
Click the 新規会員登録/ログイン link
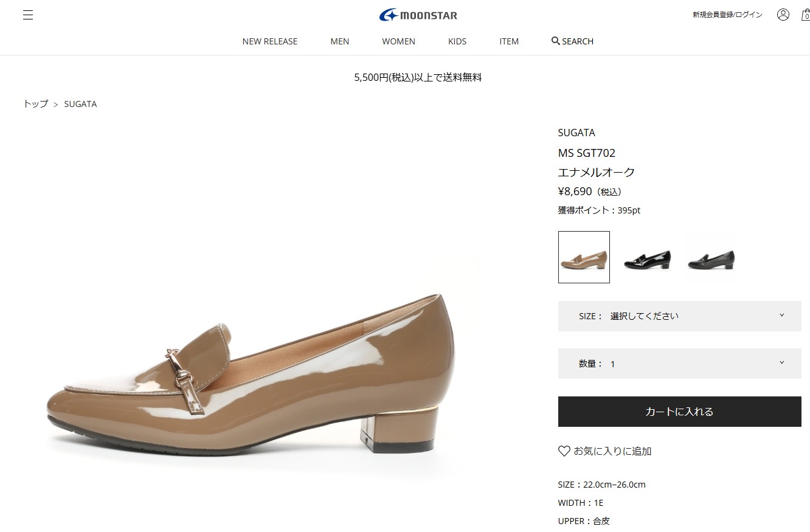coord(727,14)
